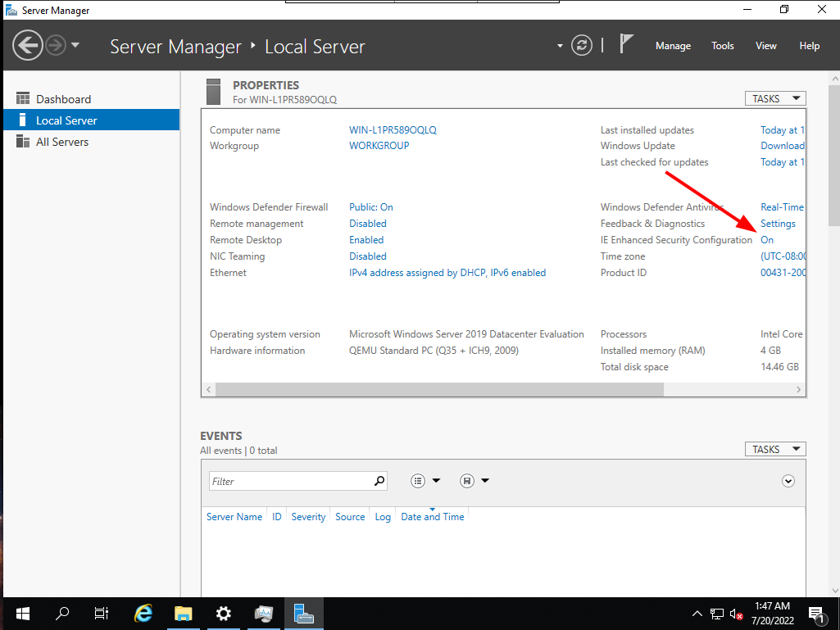Click Remote management Disabled link
840x630 pixels.
click(x=367, y=224)
